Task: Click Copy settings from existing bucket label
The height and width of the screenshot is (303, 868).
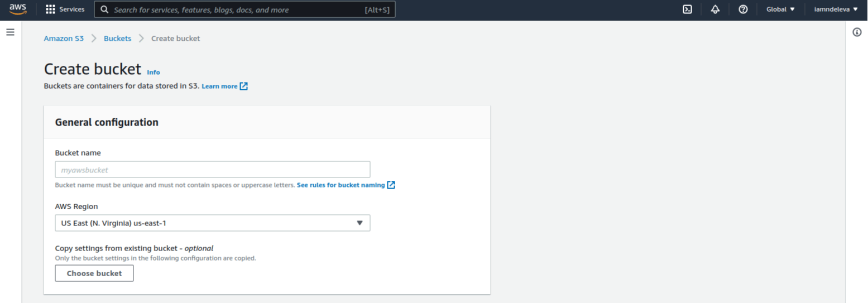Action: [134, 248]
